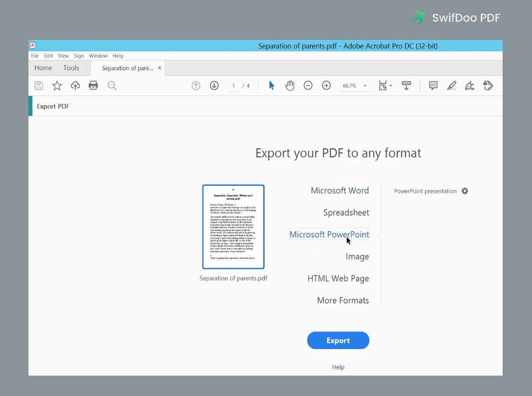This screenshot has width=532, height=396.
Task: Open the Window menu
Action: pyautogui.click(x=98, y=55)
